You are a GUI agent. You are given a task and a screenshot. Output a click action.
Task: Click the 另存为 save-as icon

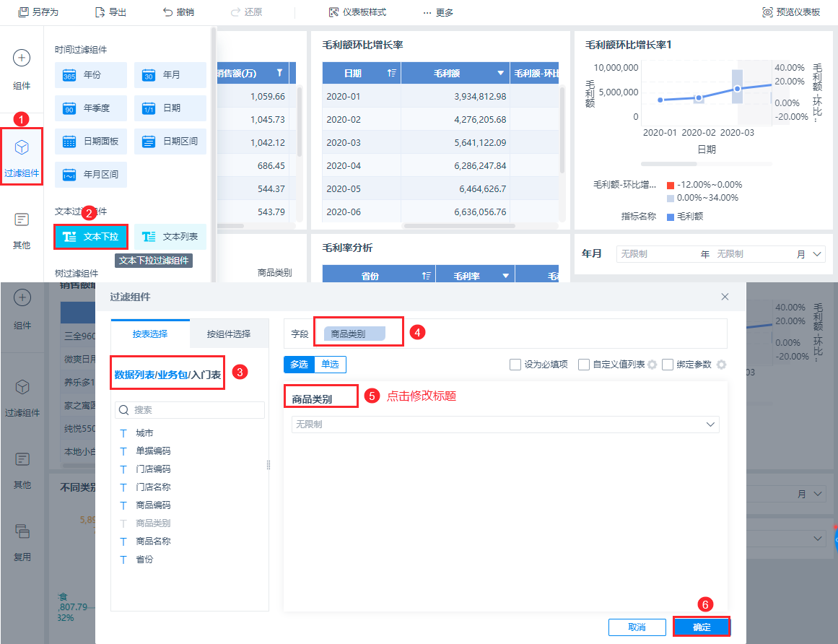point(23,12)
